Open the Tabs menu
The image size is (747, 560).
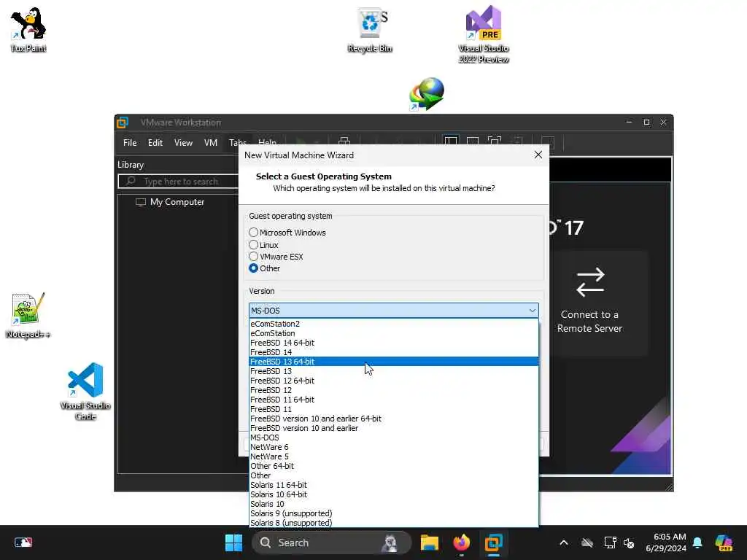click(237, 142)
